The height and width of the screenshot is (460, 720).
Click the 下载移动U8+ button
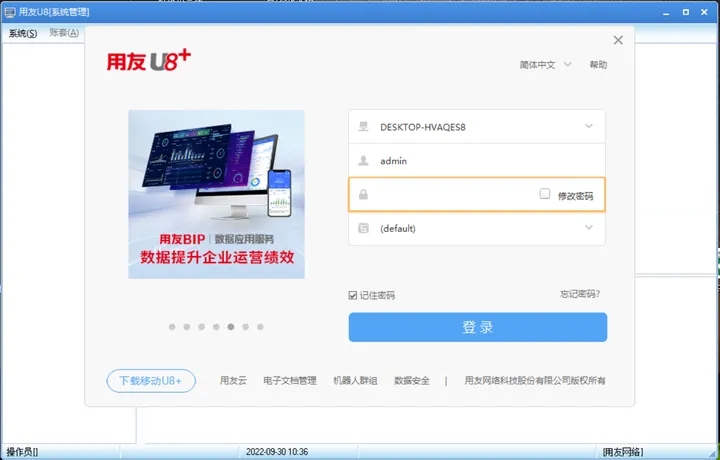[151, 381]
